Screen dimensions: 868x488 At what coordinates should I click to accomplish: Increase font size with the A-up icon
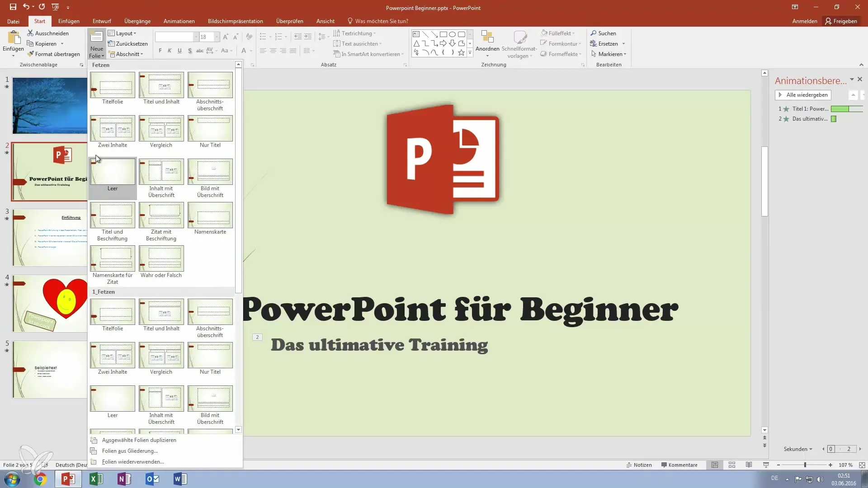[226, 37]
